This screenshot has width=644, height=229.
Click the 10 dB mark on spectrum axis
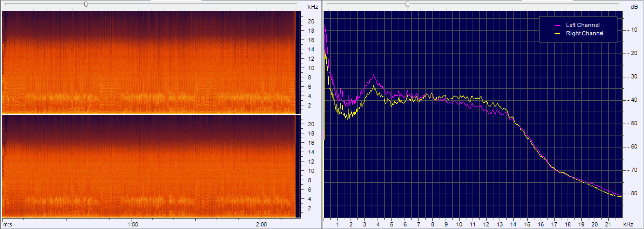(634, 30)
